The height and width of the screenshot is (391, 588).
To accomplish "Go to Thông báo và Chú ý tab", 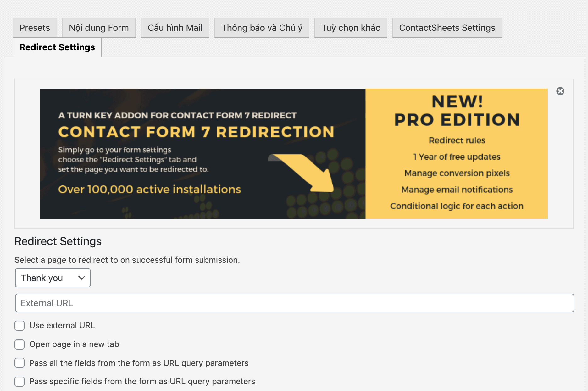I will tap(262, 28).
